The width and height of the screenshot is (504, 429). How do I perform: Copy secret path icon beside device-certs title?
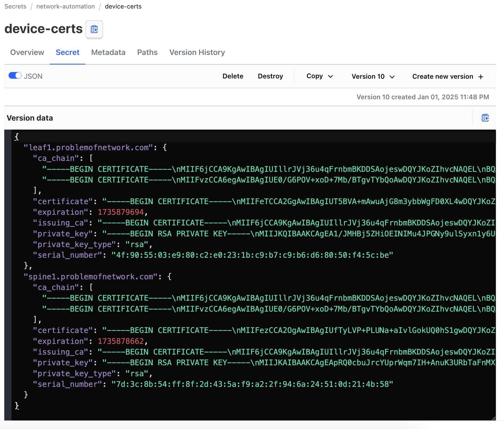[94, 29]
